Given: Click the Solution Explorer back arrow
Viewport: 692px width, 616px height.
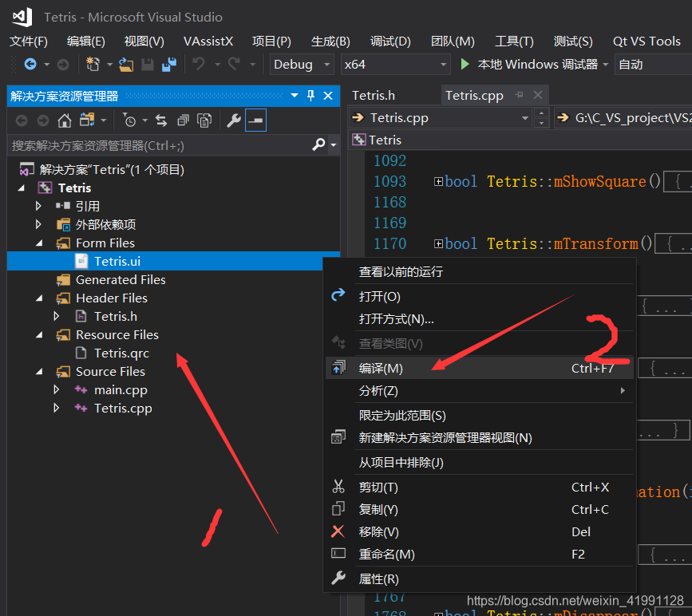Looking at the screenshot, I should coord(22,120).
